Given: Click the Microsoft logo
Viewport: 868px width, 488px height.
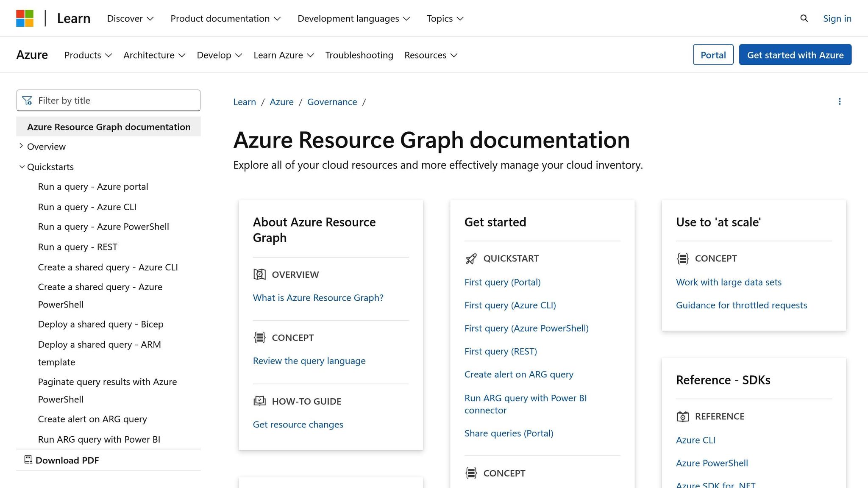Looking at the screenshot, I should (25, 18).
